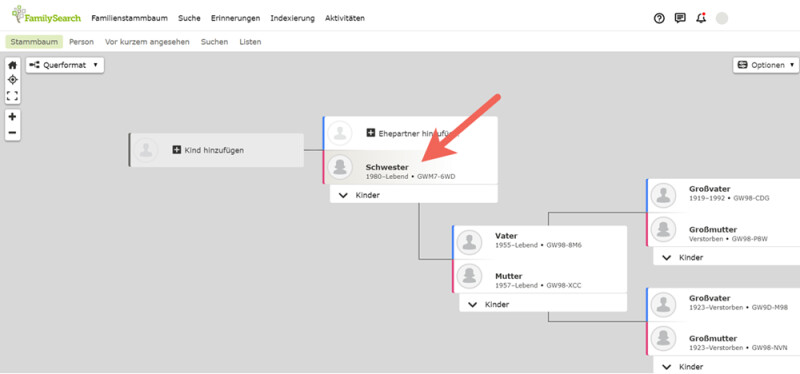The image size is (800, 374).
Task: Open the help question mark icon
Action: click(659, 18)
